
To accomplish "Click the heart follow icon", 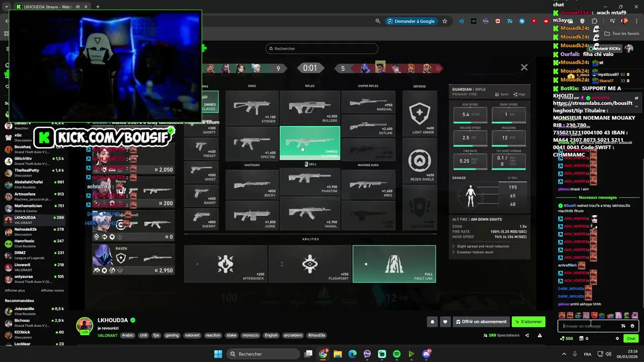I will (445, 322).
